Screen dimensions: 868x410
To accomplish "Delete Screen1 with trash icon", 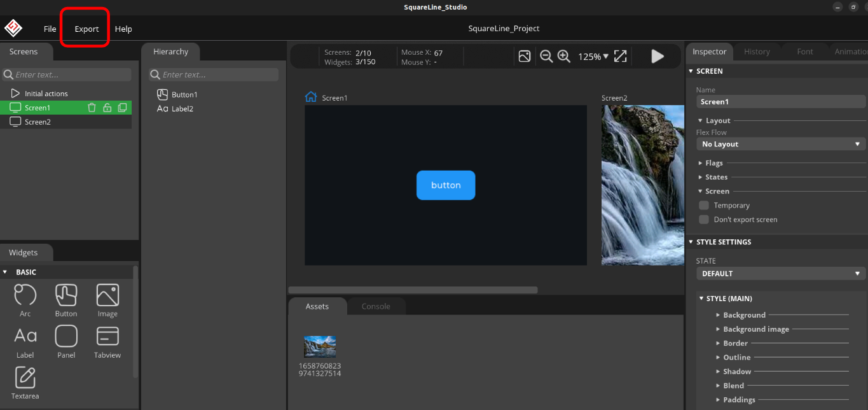I will tap(92, 108).
